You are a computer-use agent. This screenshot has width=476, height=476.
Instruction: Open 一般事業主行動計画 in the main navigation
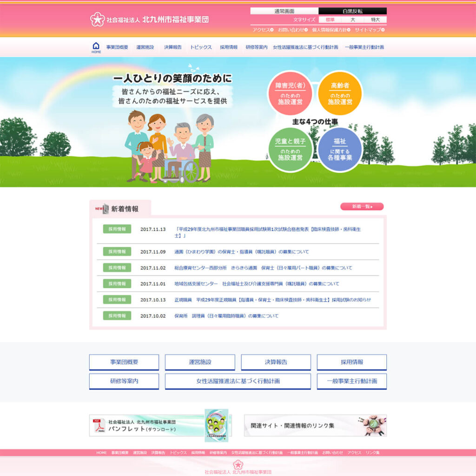pyautogui.click(x=364, y=47)
